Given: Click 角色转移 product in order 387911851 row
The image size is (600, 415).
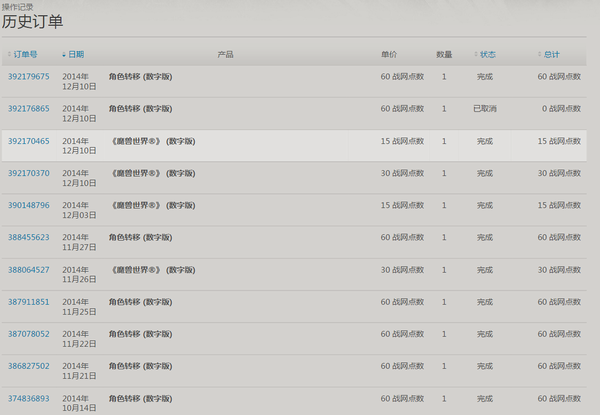Looking at the screenshot, I should click(x=140, y=302).
